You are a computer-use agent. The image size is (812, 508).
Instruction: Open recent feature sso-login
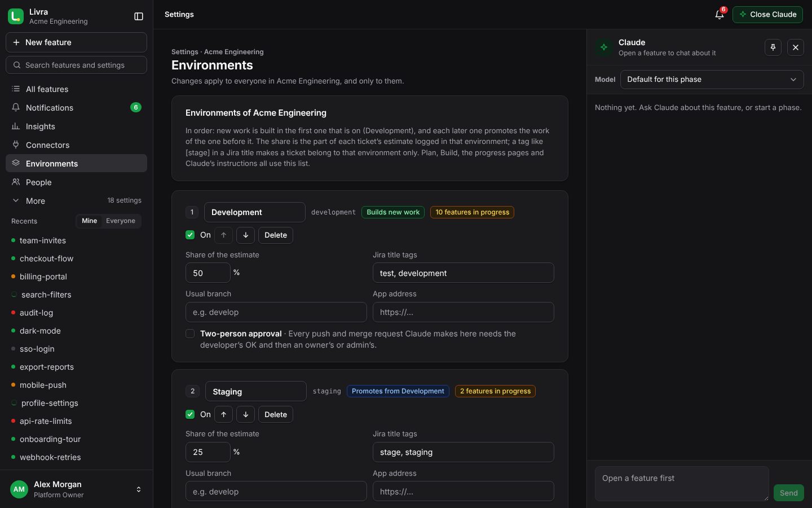click(x=76, y=349)
